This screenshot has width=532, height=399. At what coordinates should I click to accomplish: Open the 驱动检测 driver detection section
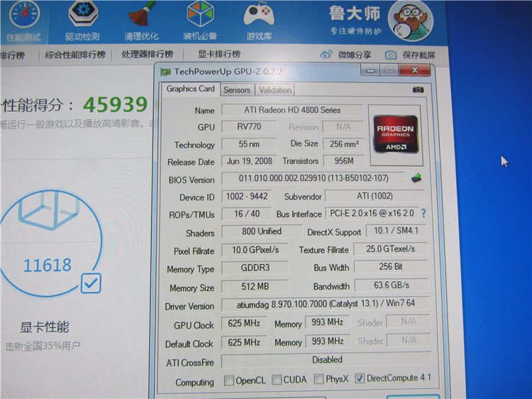point(83,21)
